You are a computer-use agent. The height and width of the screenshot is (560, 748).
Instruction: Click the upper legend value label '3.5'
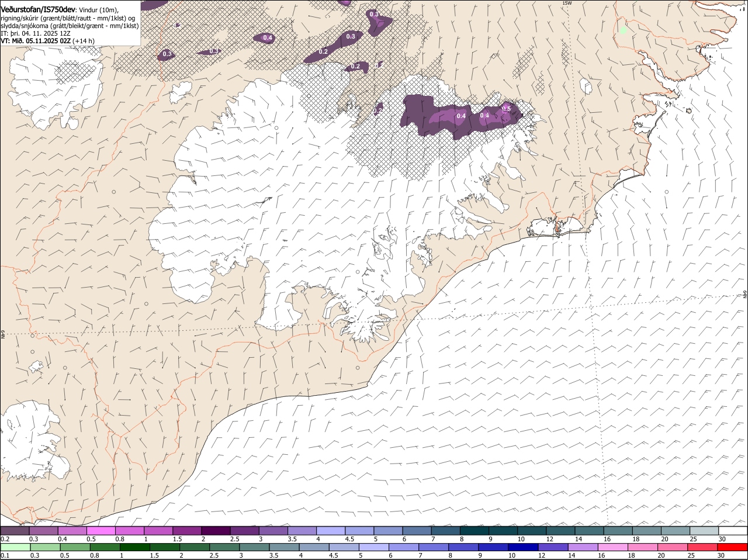293,539
